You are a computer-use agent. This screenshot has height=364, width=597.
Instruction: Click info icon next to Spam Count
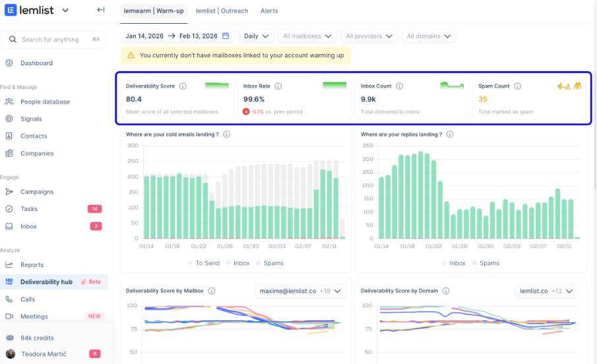[x=517, y=86]
